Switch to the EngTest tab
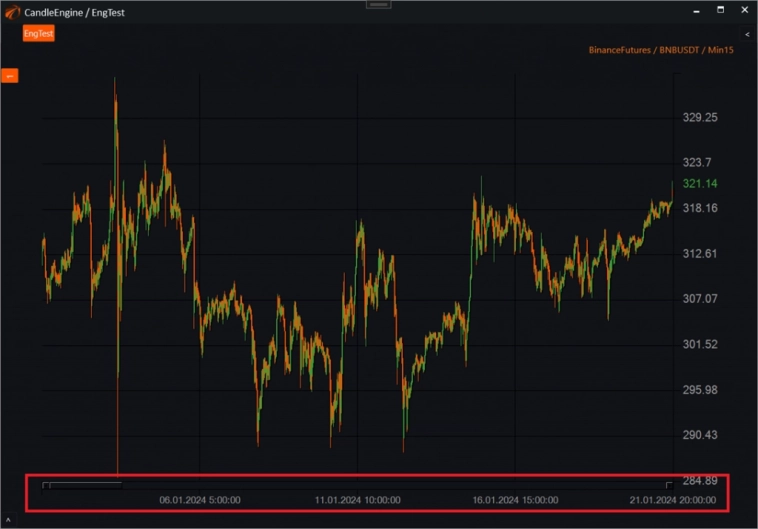The height and width of the screenshot is (529, 758). click(x=39, y=33)
